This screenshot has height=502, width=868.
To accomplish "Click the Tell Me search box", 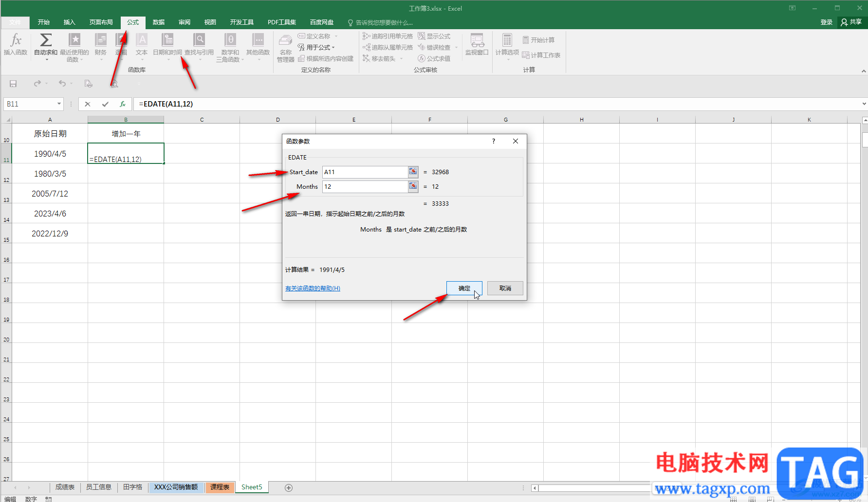I will click(x=380, y=22).
